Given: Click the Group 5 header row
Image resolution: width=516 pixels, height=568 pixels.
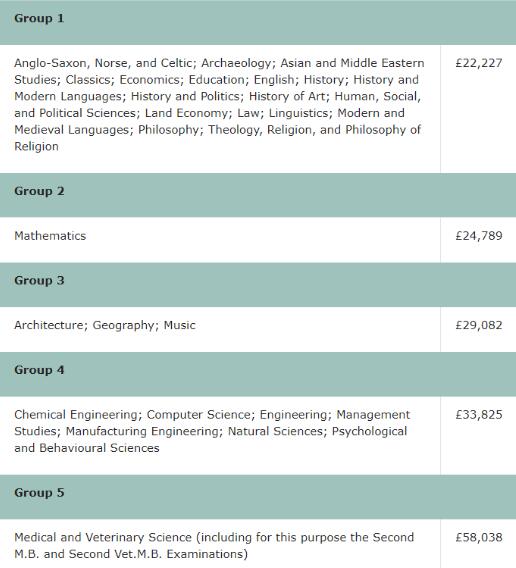Looking at the screenshot, I should 258,497.
